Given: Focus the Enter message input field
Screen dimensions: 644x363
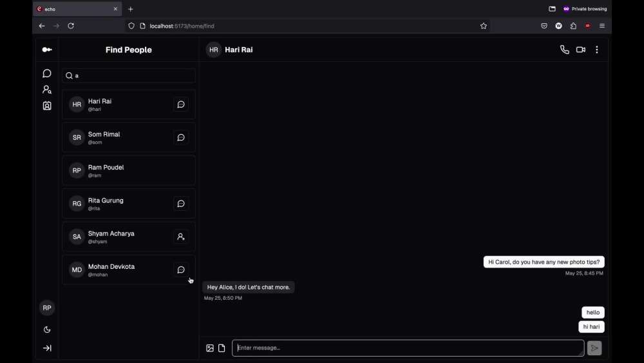Looking at the screenshot, I should (x=408, y=348).
